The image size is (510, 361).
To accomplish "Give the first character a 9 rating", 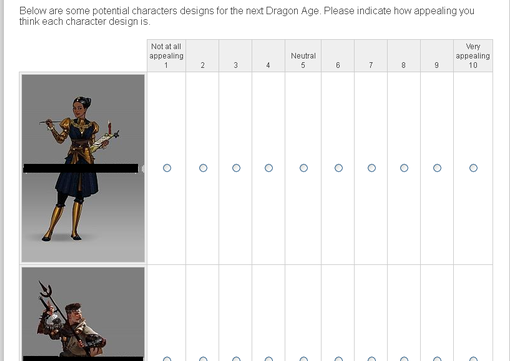I will [437, 168].
